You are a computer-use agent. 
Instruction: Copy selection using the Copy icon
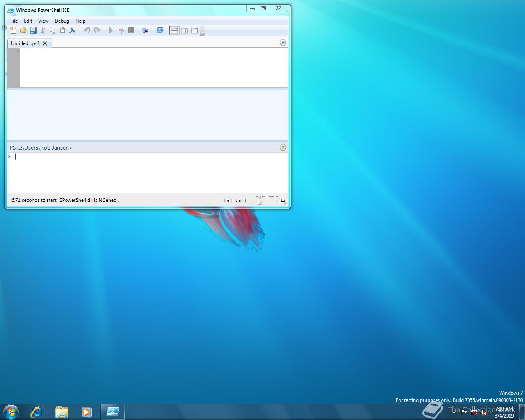pyautogui.click(x=52, y=30)
